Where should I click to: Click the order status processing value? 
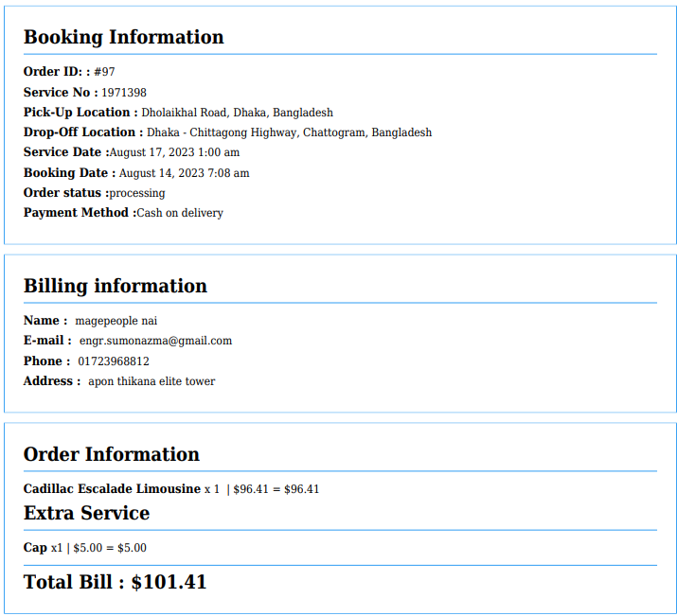pos(137,193)
